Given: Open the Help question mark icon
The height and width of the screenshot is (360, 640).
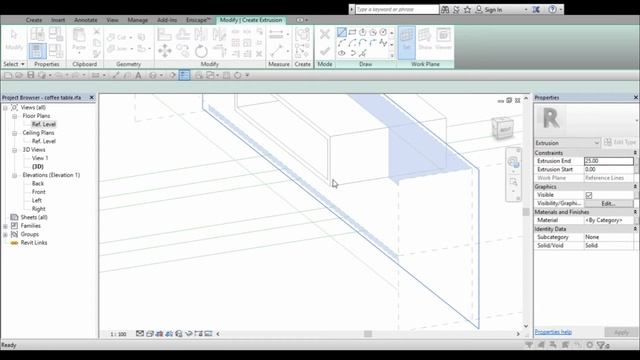Looking at the screenshot, I should [552, 9].
